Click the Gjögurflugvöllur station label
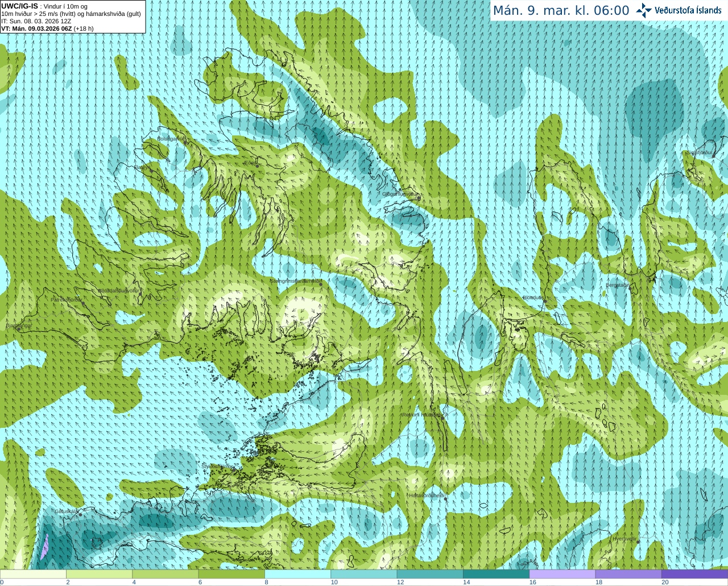728x586 pixels. click(400, 194)
